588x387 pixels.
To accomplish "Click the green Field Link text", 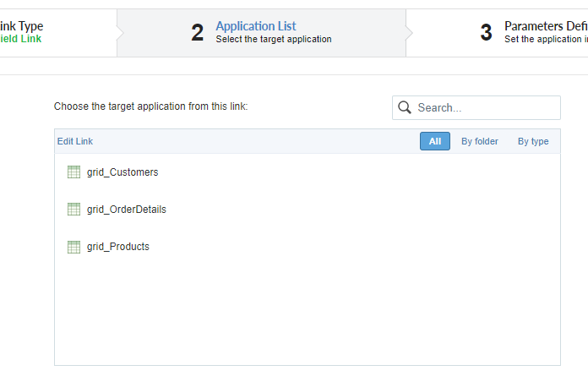I will [x=20, y=39].
